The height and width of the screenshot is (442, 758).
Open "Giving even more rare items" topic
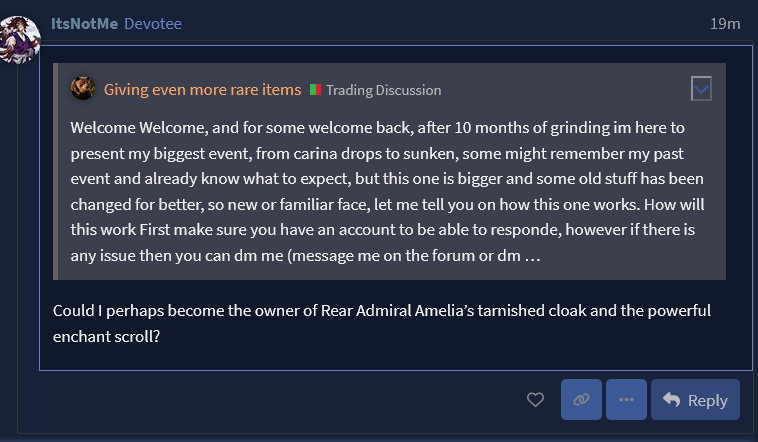(202, 90)
